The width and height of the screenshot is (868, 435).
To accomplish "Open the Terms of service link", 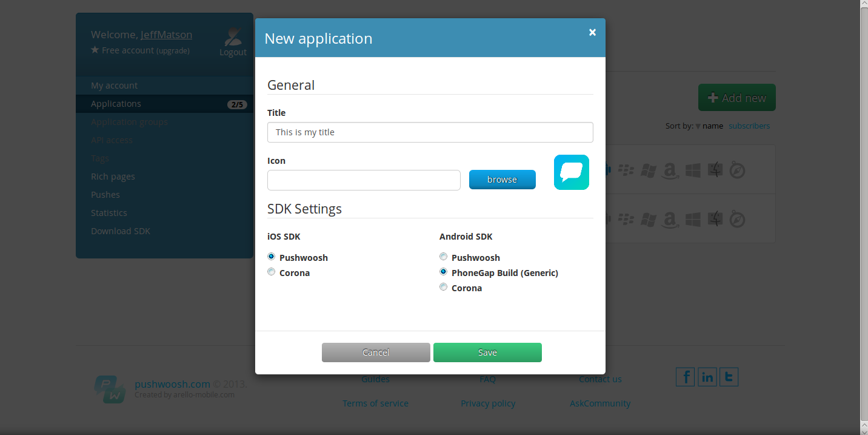I will coord(375,403).
